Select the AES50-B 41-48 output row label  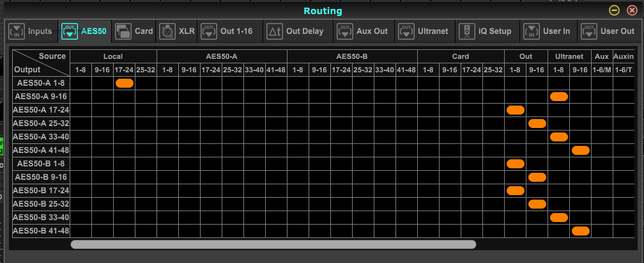point(41,231)
